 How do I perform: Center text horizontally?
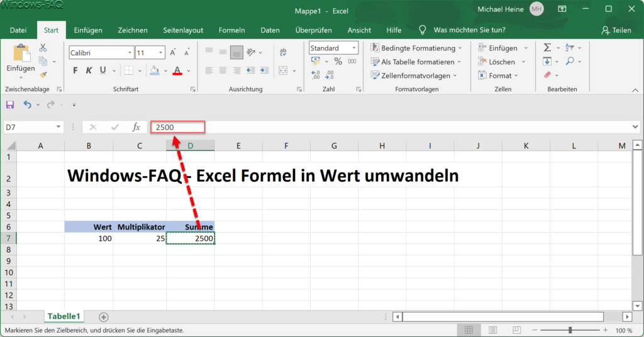pyautogui.click(x=223, y=70)
